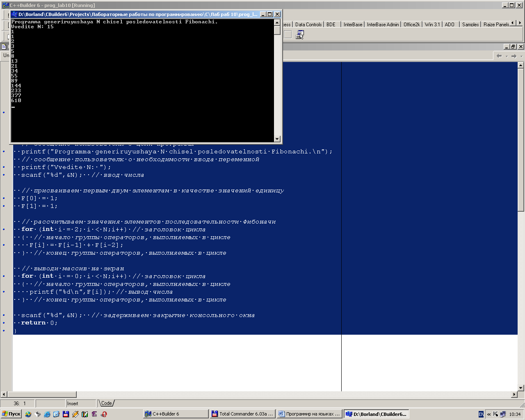Minimize the code editor window
The image size is (525, 420).
(x=506, y=47)
